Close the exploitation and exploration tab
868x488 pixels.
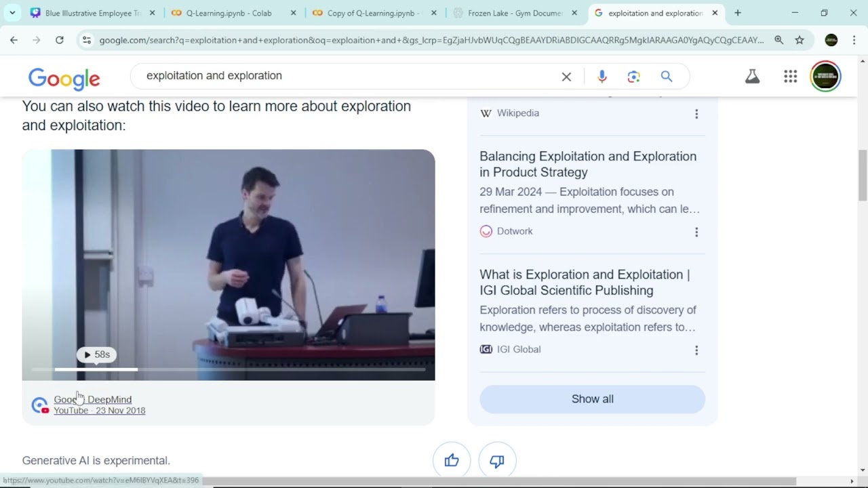(x=715, y=13)
